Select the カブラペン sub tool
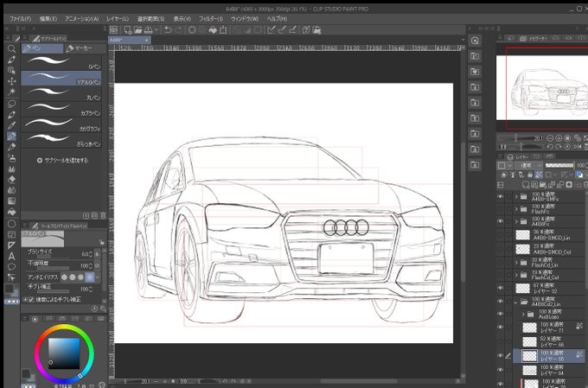The image size is (588, 388). (61, 109)
